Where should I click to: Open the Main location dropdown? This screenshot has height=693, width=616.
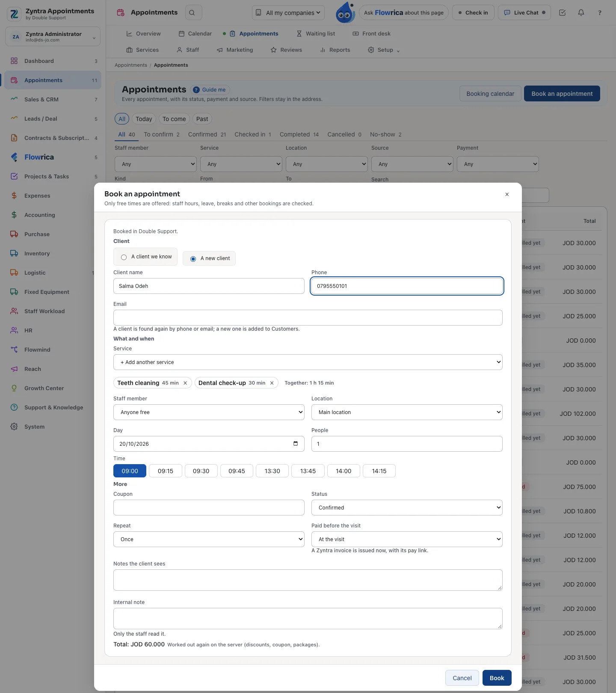(x=407, y=412)
